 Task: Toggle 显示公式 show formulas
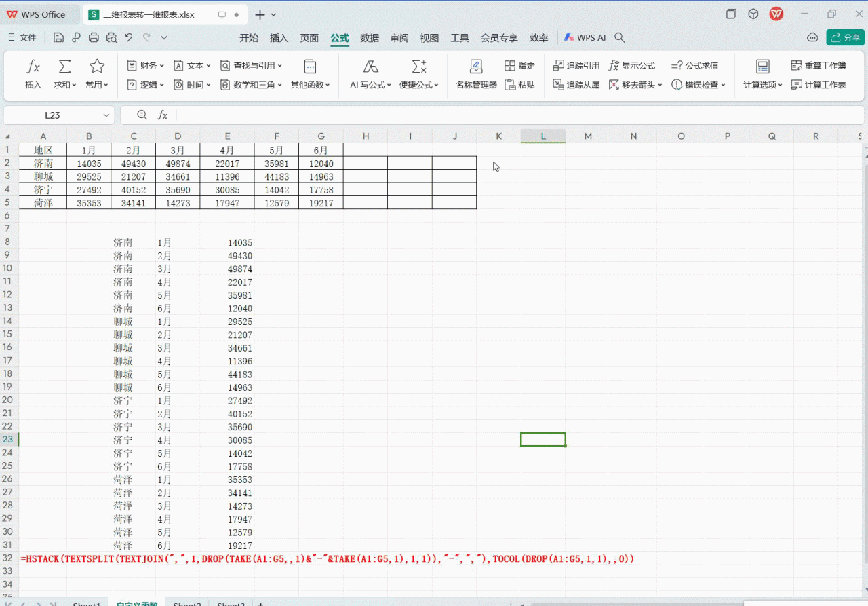click(632, 66)
